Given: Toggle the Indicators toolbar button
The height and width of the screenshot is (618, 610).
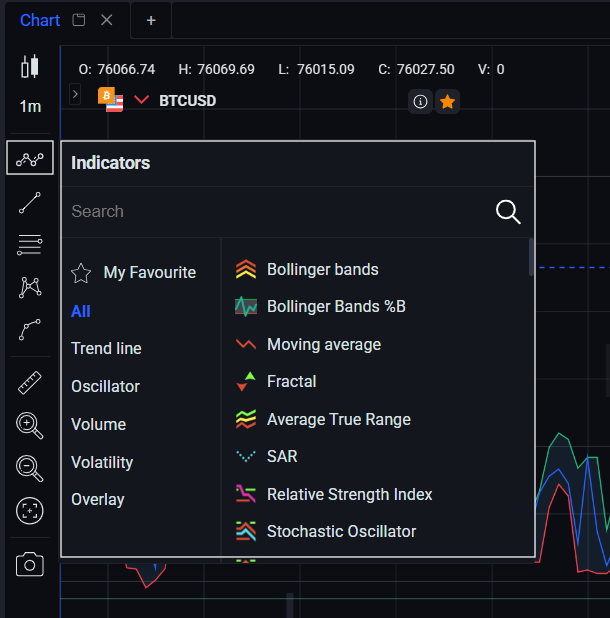Looking at the screenshot, I should 30,158.
